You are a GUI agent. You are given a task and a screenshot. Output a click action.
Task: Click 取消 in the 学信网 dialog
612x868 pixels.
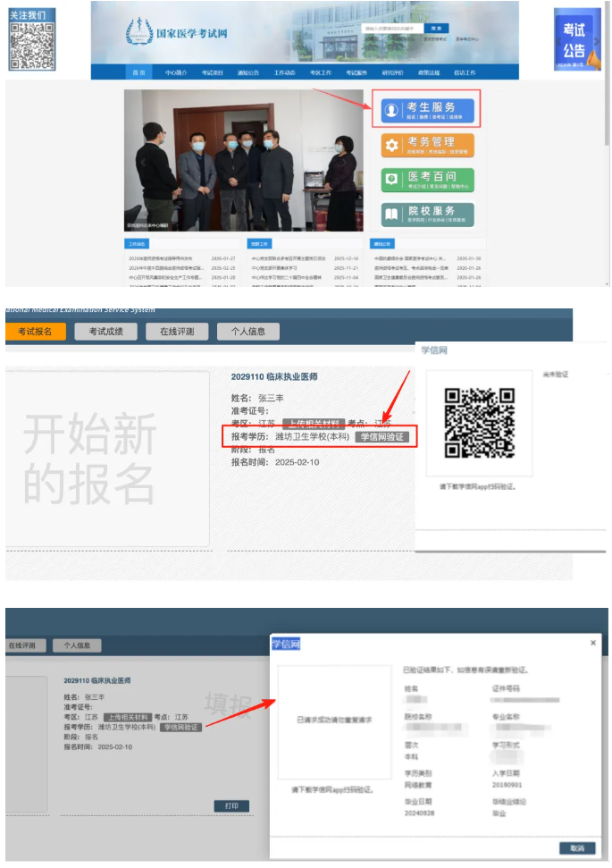(577, 847)
